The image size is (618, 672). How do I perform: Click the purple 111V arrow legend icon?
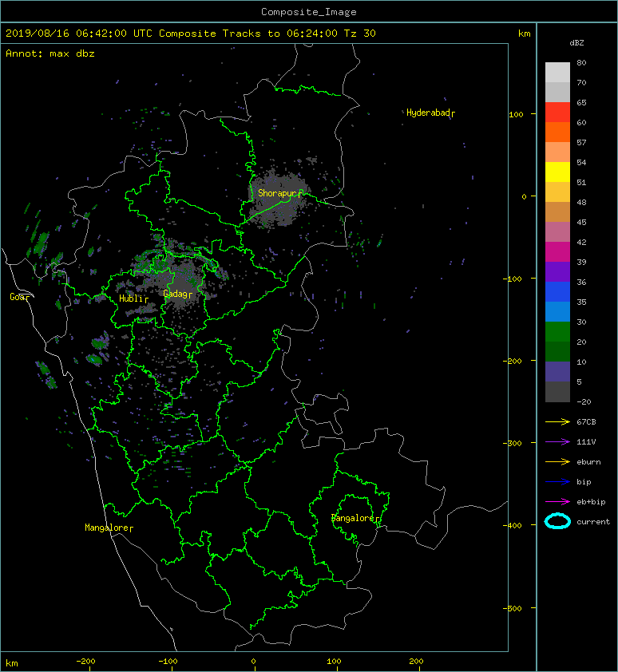[x=557, y=442]
